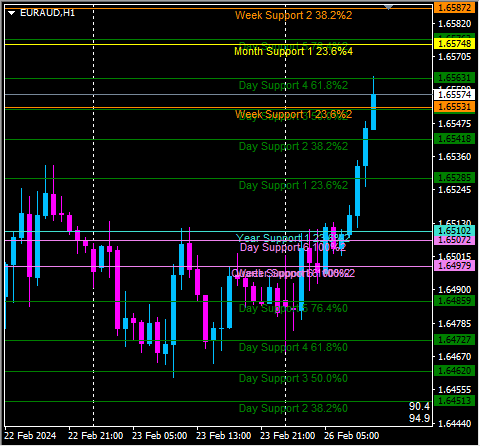Click the '23 Feb 21:00' time axis label
Screen dimensions: 480x447
tap(288, 436)
